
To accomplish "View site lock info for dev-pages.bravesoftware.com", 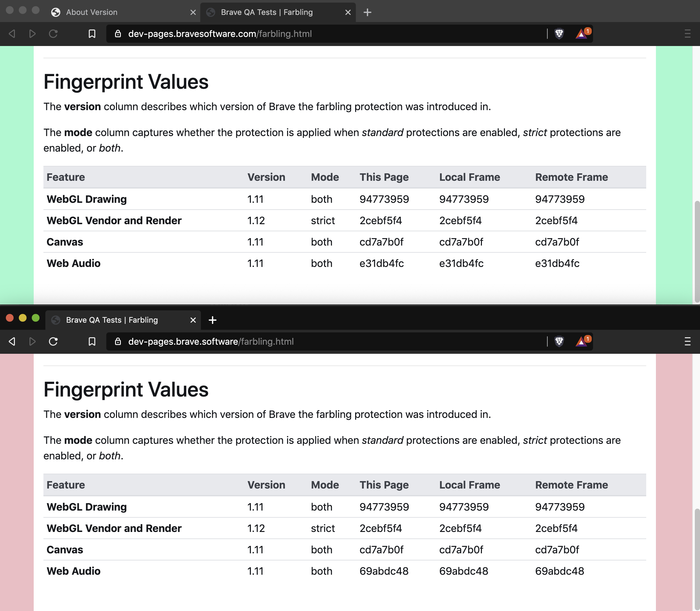I will pos(118,34).
